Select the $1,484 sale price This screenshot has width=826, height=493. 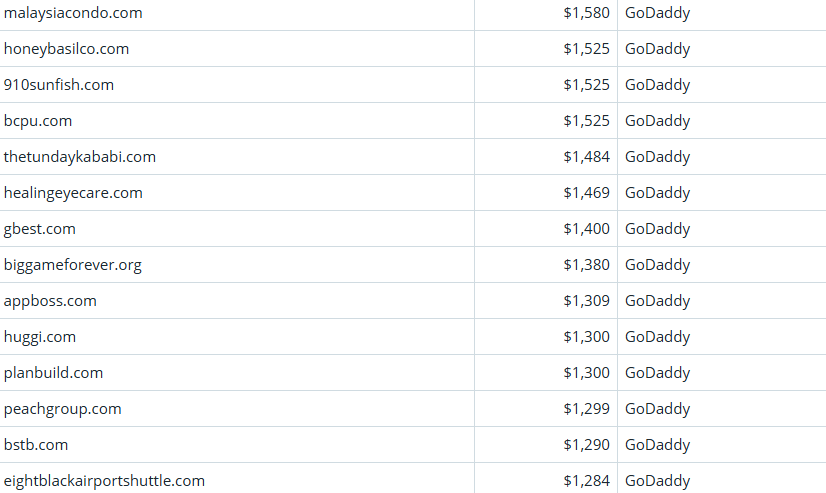[586, 157]
